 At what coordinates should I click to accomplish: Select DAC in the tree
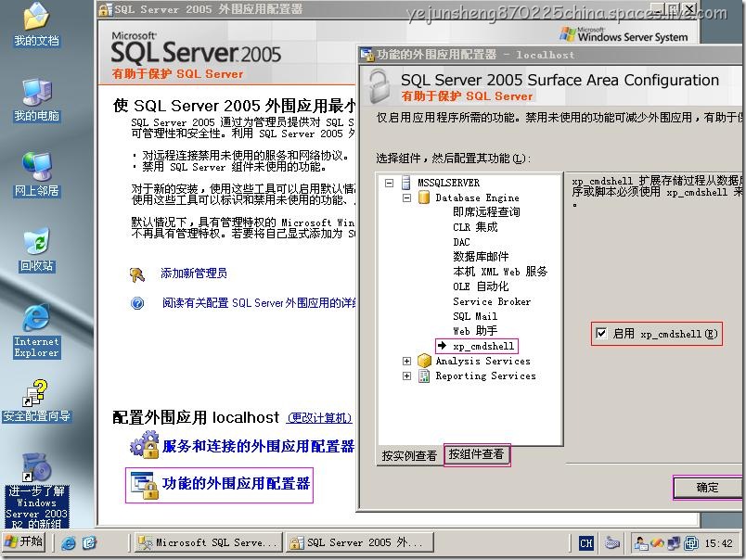(461, 242)
